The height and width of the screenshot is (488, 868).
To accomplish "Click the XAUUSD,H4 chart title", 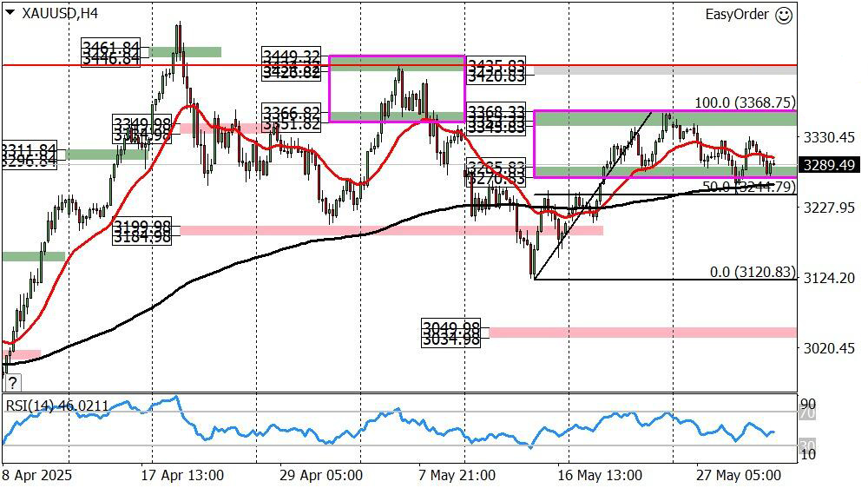I will (59, 14).
